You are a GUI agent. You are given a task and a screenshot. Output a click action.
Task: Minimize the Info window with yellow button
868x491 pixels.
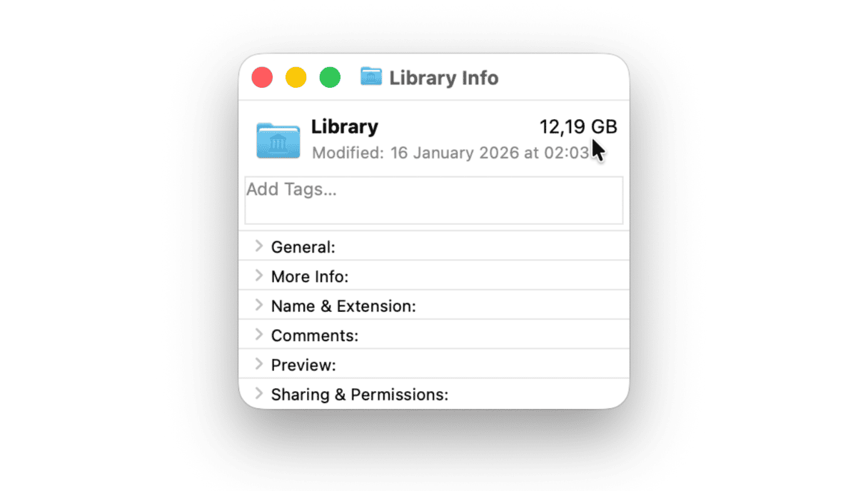tap(296, 77)
